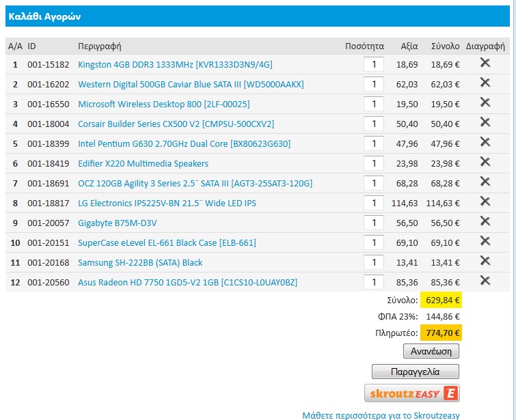Click the ΦΠΑ 23% label
The width and height of the screenshot is (516, 420).
(398, 316)
